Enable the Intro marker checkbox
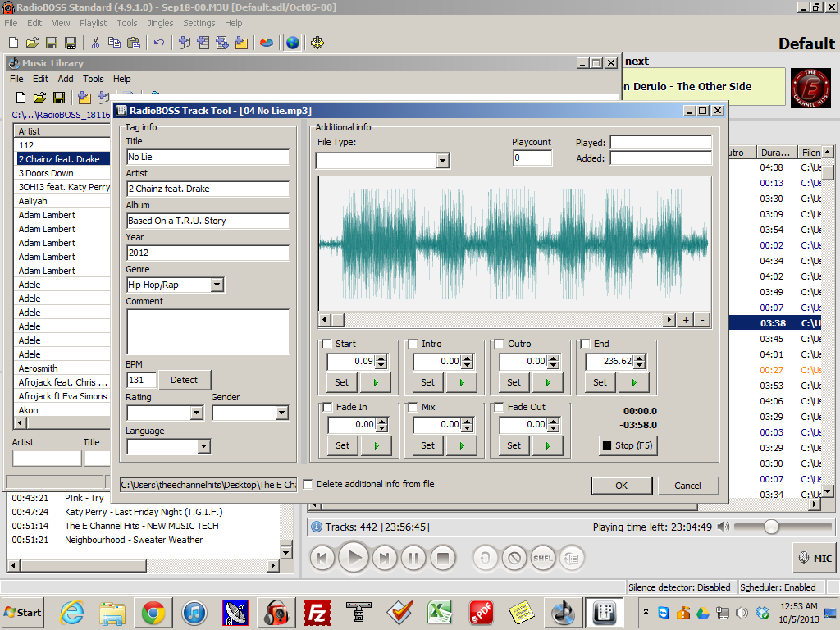 413,344
